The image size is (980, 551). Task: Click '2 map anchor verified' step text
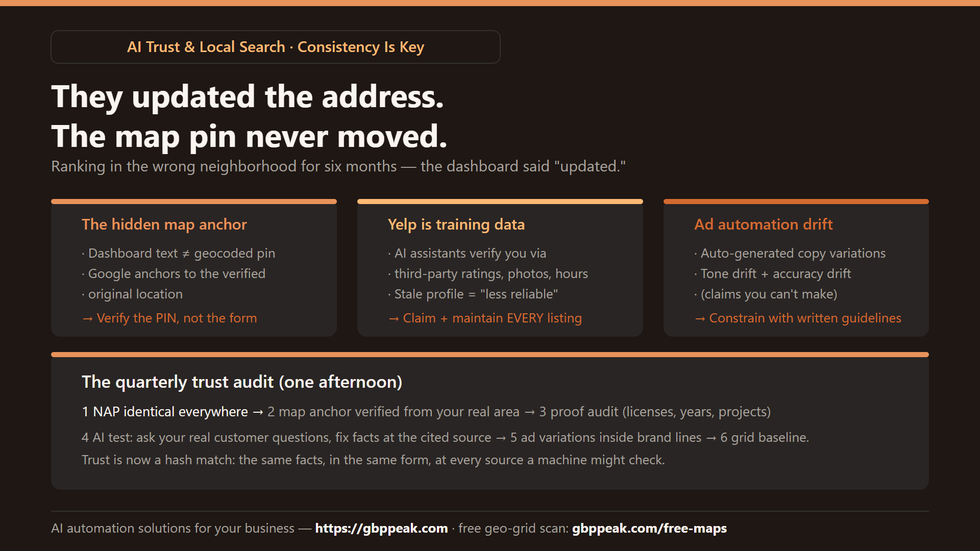[394, 412]
